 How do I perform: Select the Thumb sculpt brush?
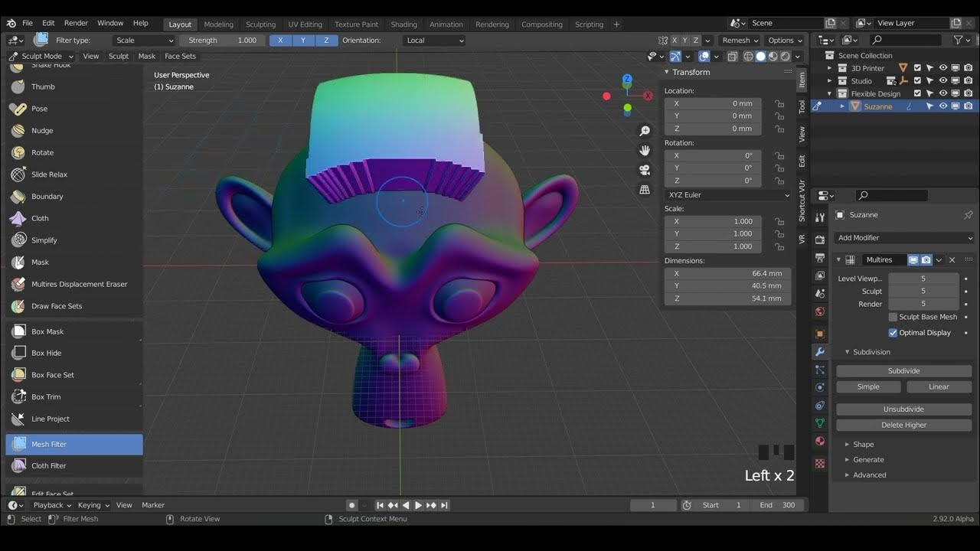click(x=74, y=87)
